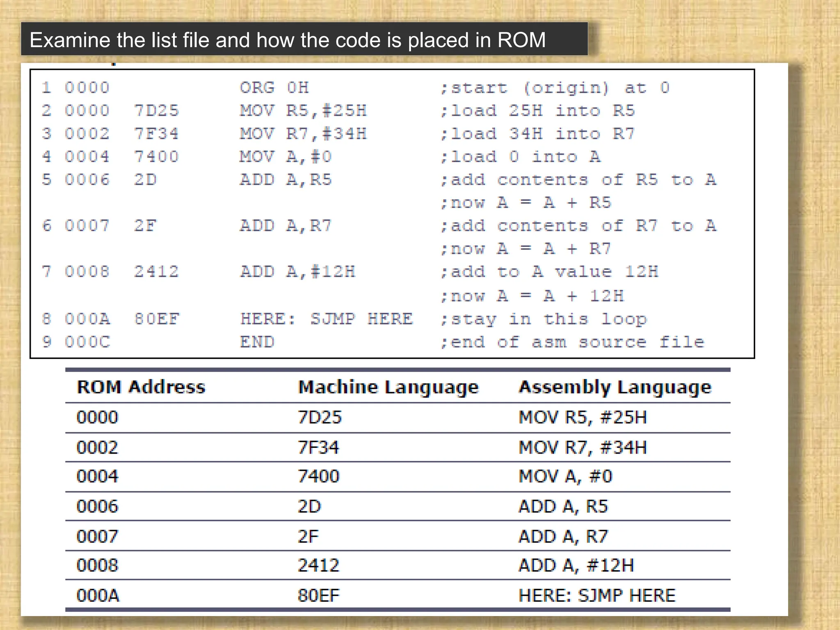
Task: Select listing opcode '2F' on line 6
Action: 145,226
